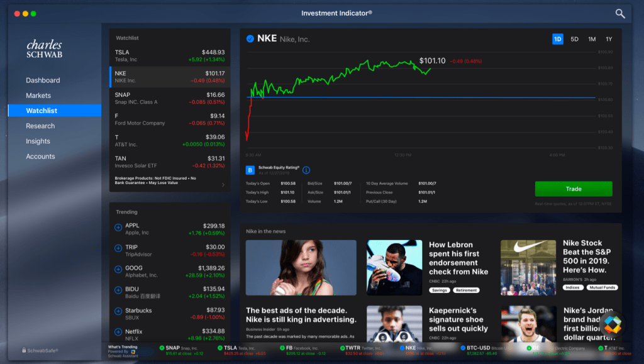Select SNAP row in watchlist

(x=170, y=98)
